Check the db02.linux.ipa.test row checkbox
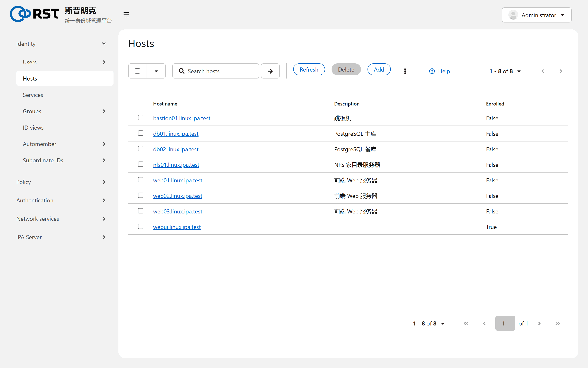 click(x=140, y=149)
